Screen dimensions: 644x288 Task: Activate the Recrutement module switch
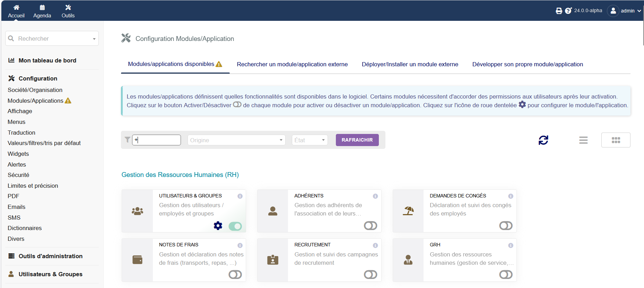(x=371, y=275)
